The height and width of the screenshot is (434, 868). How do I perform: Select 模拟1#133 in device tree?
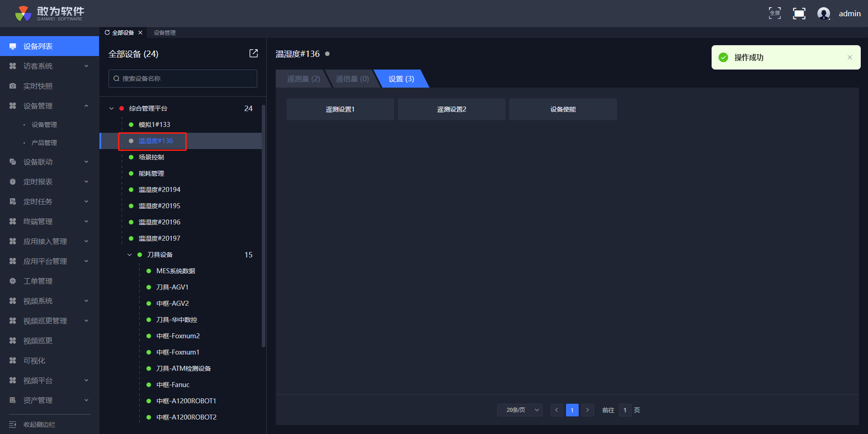[154, 125]
